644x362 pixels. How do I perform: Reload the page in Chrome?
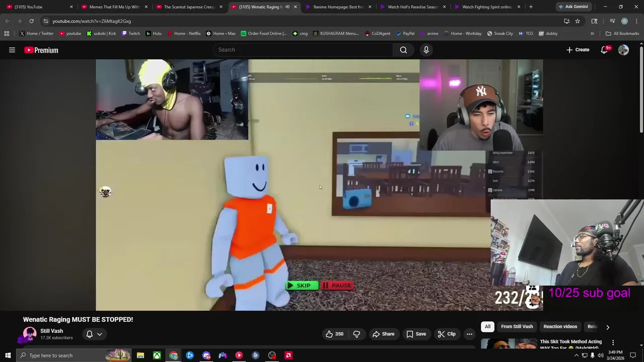coord(31,21)
